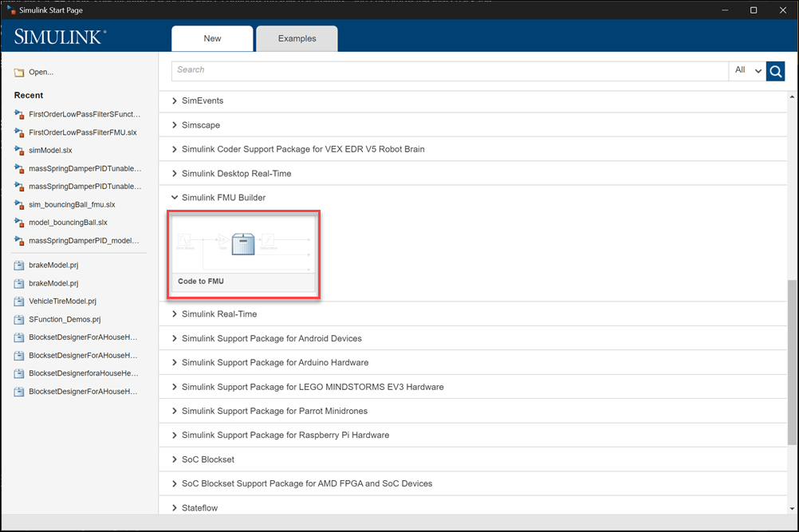Click the magnifying glass search button
Viewport: 799px width, 532px height.
point(775,71)
